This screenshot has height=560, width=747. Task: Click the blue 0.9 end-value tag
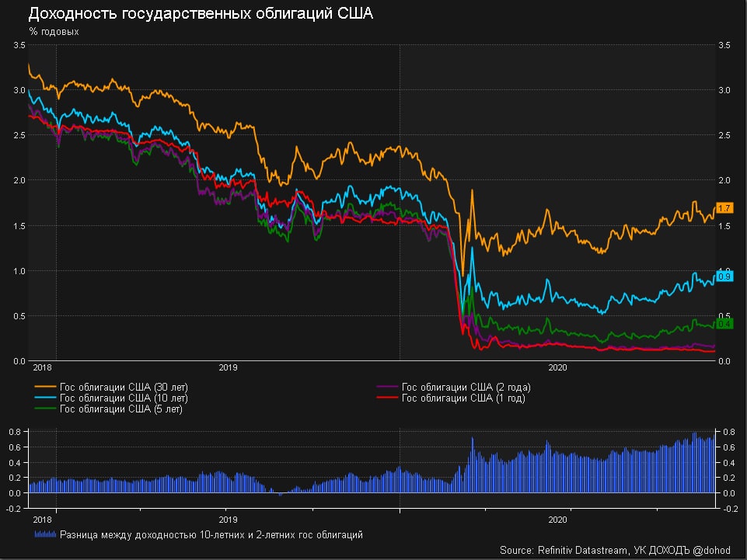pyautogui.click(x=724, y=277)
